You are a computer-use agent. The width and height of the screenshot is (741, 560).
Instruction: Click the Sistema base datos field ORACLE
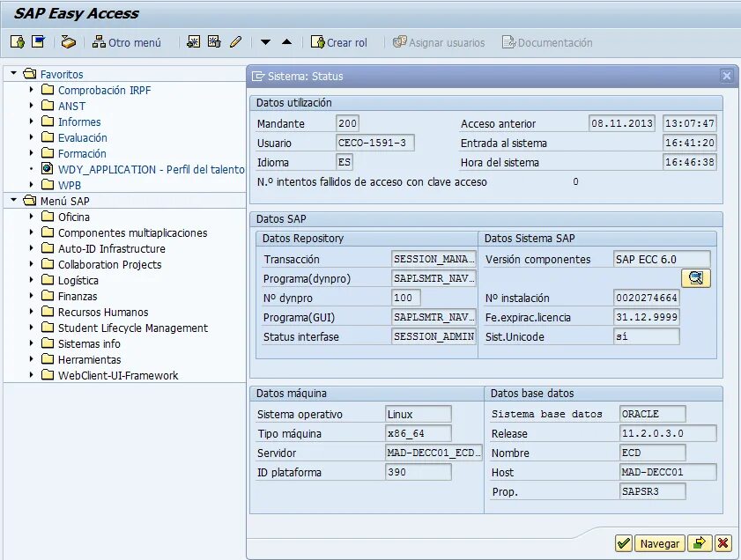click(653, 414)
